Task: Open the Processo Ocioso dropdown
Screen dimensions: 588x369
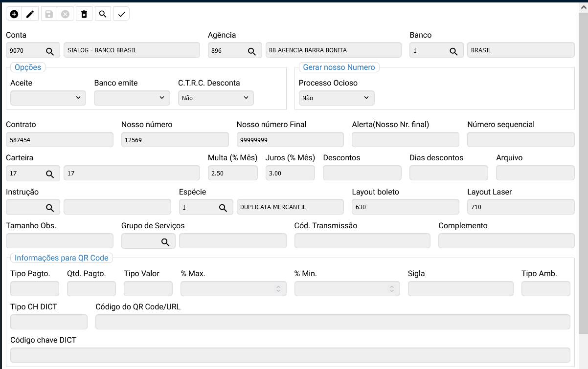Action: [337, 98]
